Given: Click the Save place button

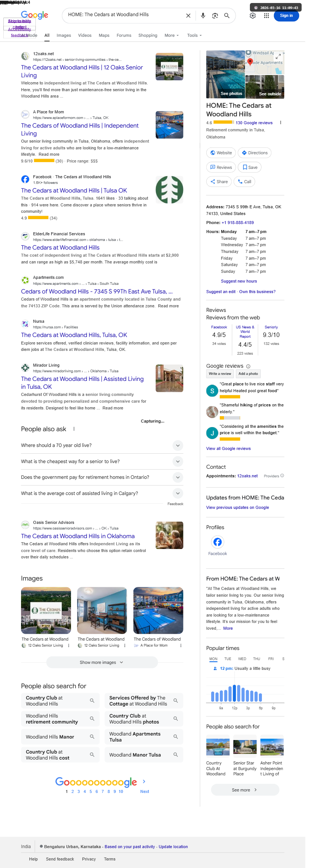Looking at the screenshot, I should pos(250,167).
